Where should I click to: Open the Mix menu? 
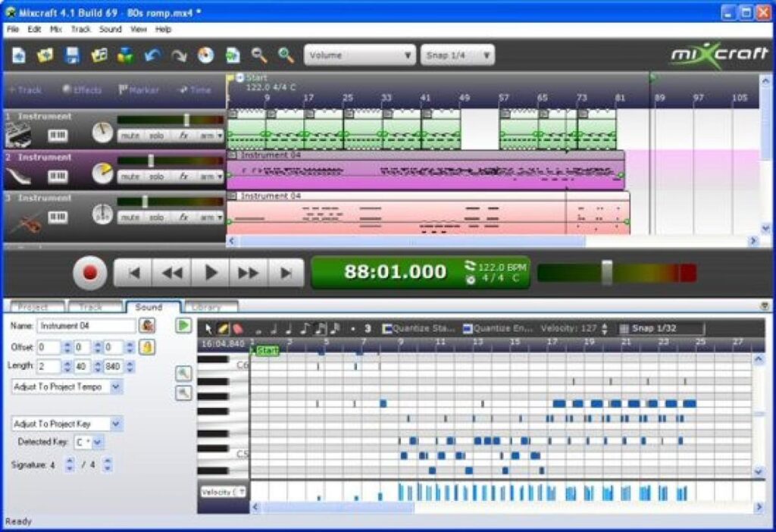tap(55, 30)
